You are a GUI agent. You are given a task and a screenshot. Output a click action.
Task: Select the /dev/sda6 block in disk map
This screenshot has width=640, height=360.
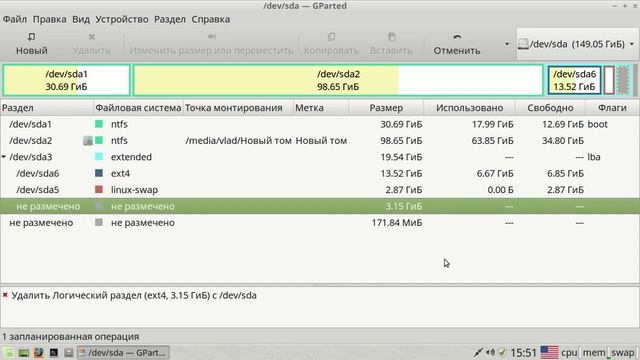pyautogui.click(x=574, y=80)
